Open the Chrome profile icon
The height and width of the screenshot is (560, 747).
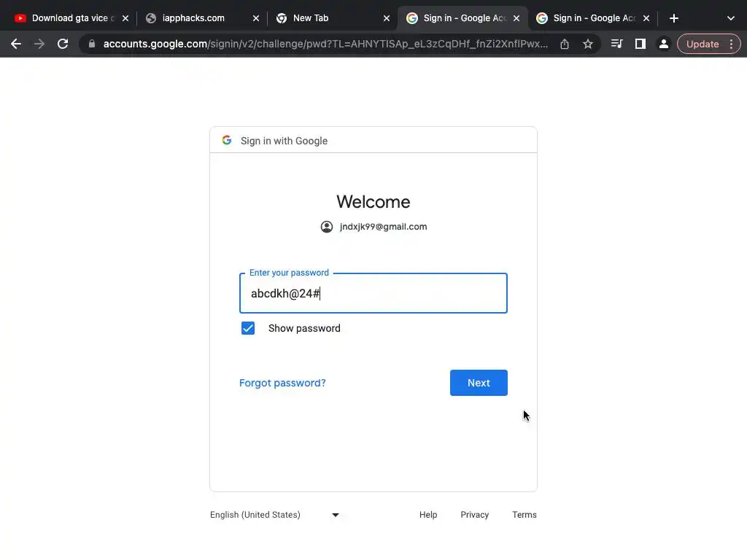[663, 44]
